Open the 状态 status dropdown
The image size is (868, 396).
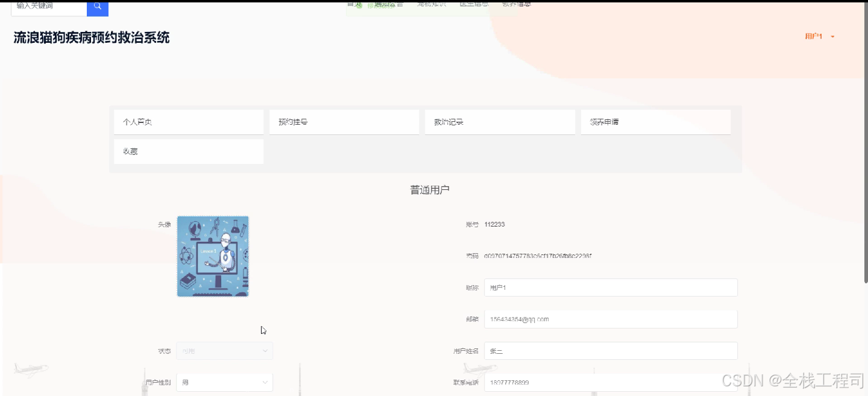click(224, 351)
